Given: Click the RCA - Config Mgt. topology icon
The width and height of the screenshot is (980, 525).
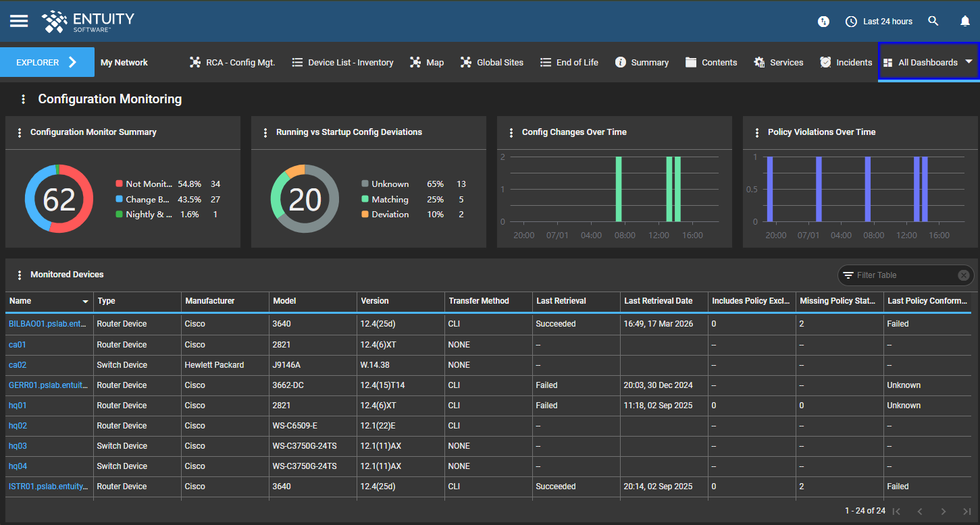Looking at the screenshot, I should tap(195, 62).
